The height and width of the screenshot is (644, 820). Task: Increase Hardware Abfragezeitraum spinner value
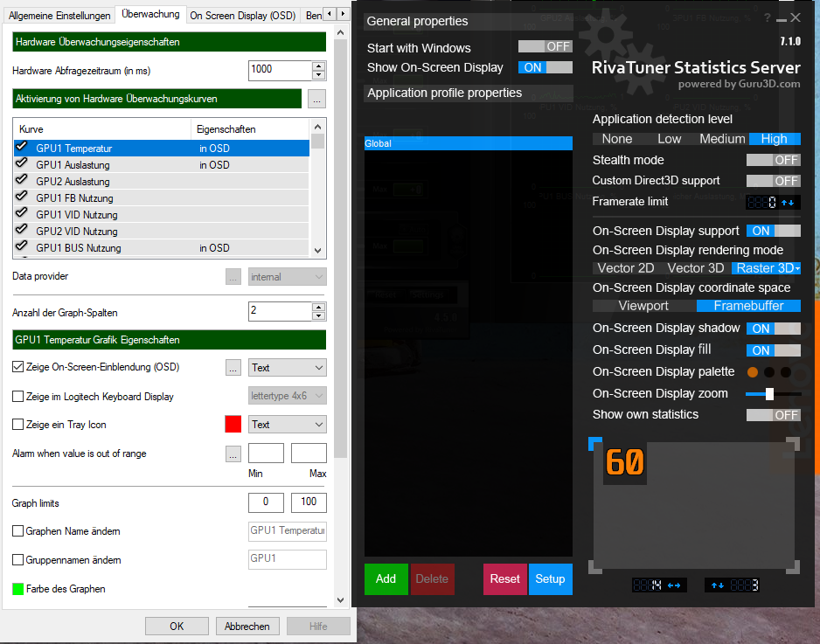coord(318,66)
